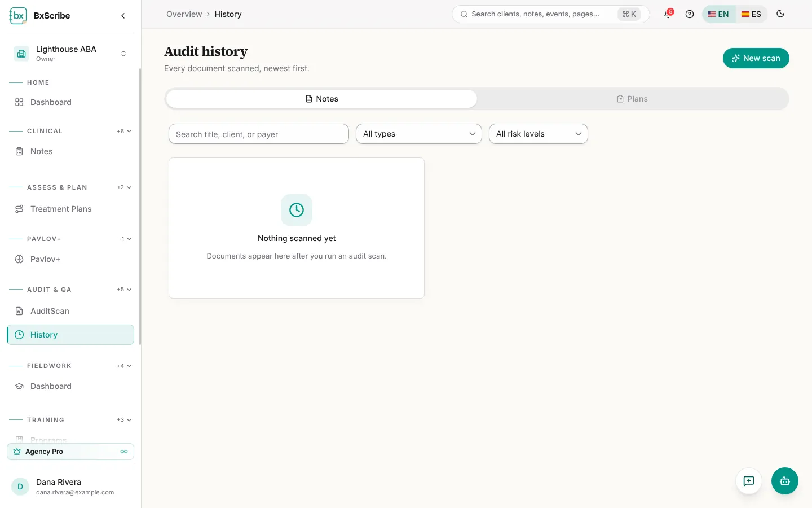Click the New scan button
Viewport: 812px width, 508px height.
(x=756, y=58)
